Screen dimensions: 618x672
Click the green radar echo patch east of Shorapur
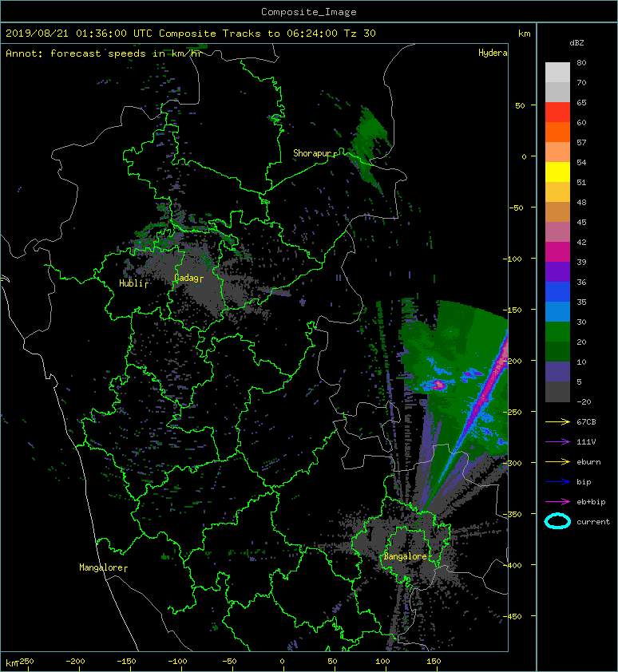pos(368,148)
